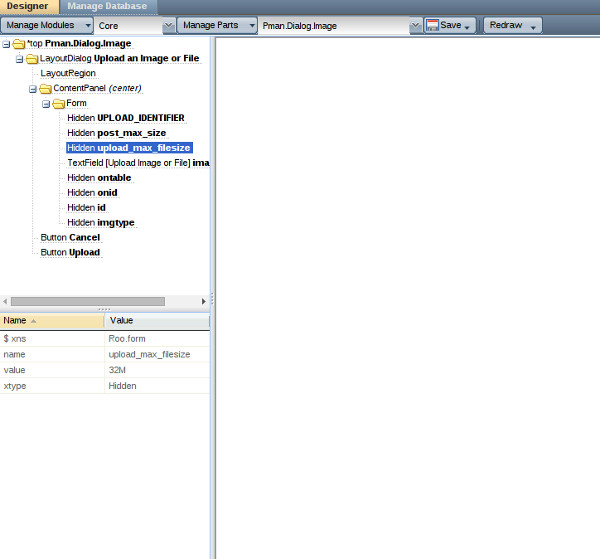Switch to the Designer tab

pos(28,7)
